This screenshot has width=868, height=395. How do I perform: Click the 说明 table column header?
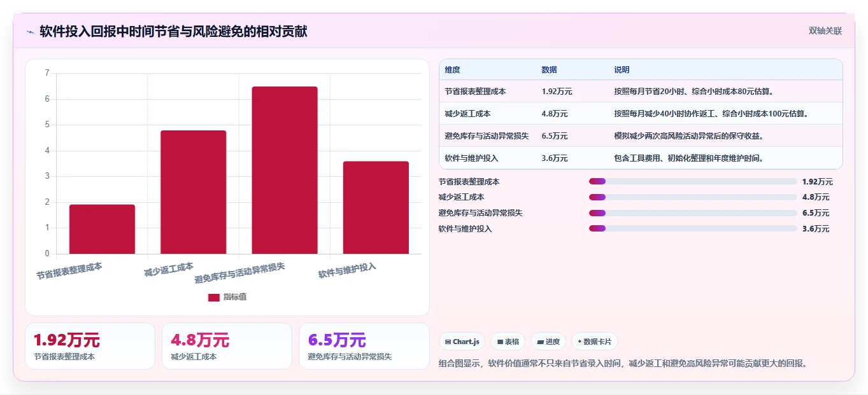coord(622,70)
